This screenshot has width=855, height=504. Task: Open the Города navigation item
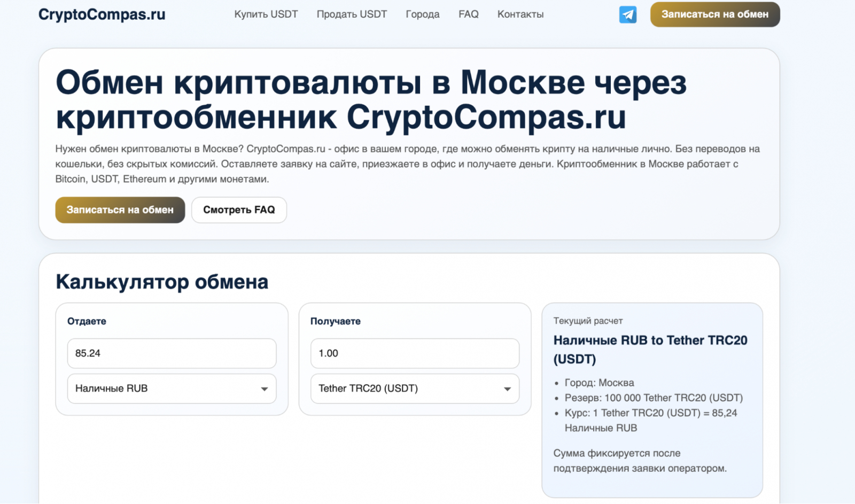423,14
